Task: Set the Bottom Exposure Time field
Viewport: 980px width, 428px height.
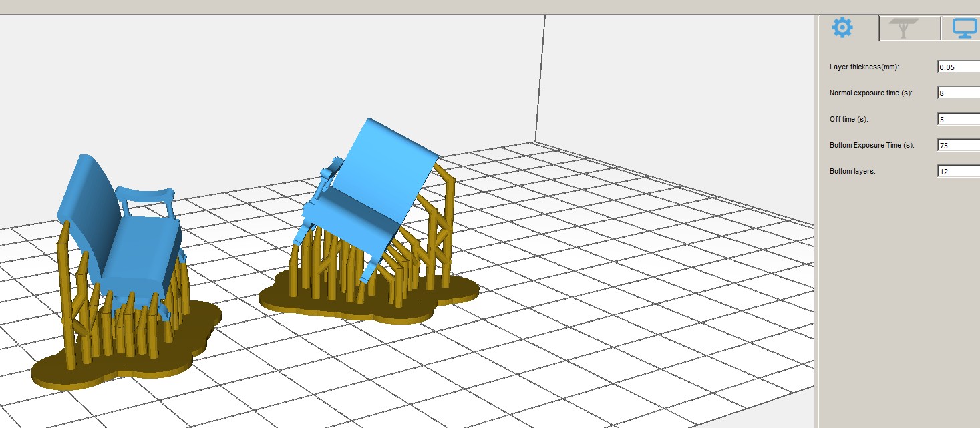Action: tap(958, 146)
